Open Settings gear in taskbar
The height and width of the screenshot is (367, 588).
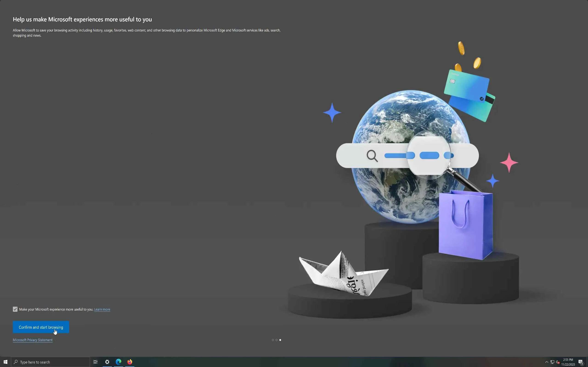[107, 362]
